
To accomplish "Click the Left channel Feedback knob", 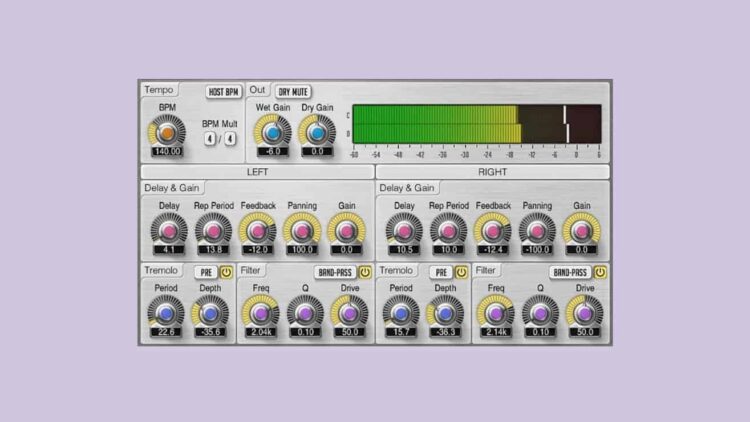I will pos(258,231).
